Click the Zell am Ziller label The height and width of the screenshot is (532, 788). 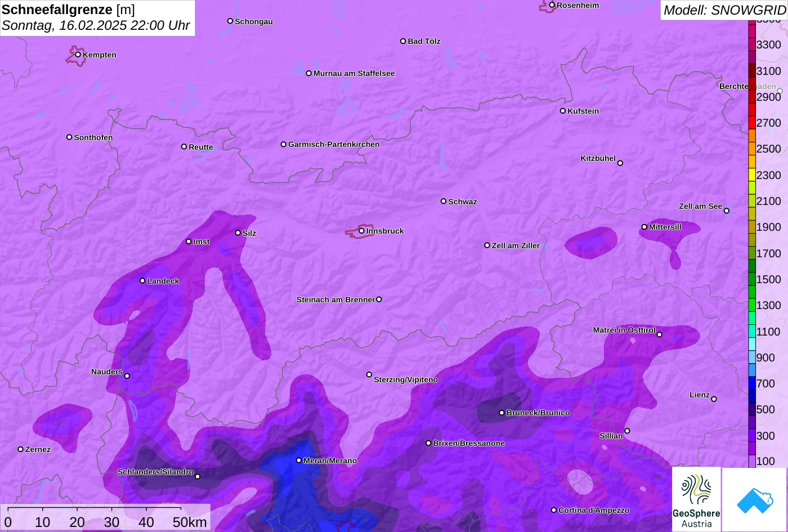pyautogui.click(x=516, y=245)
